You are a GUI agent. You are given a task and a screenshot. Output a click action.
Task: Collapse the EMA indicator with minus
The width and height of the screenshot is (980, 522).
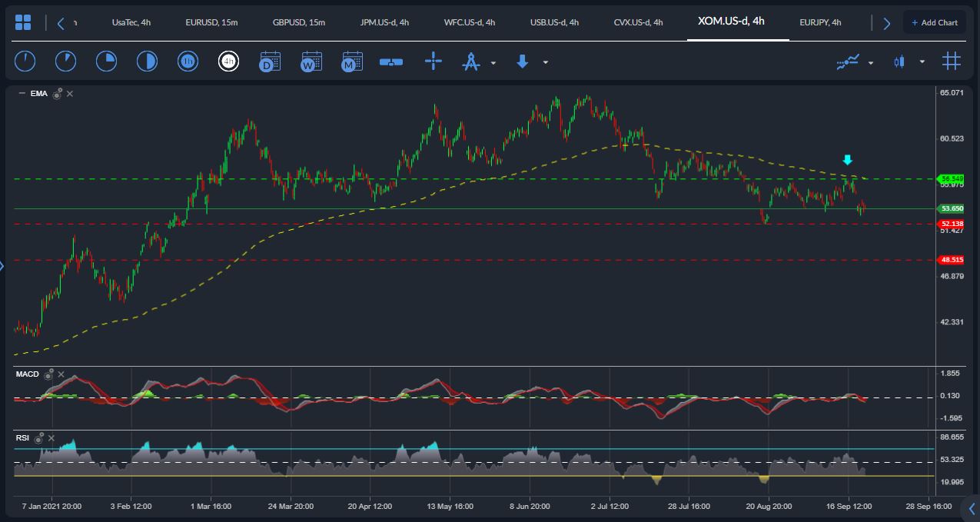(22, 94)
